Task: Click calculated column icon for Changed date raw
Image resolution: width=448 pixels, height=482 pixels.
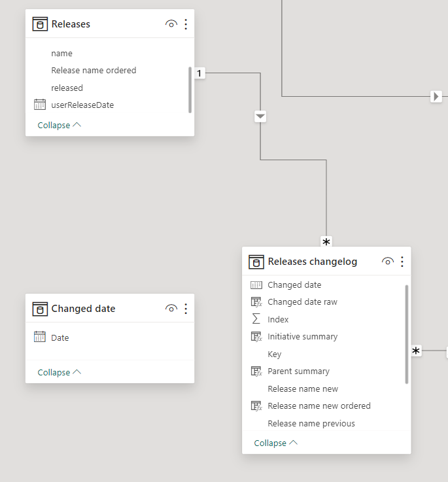Action: 256,302
